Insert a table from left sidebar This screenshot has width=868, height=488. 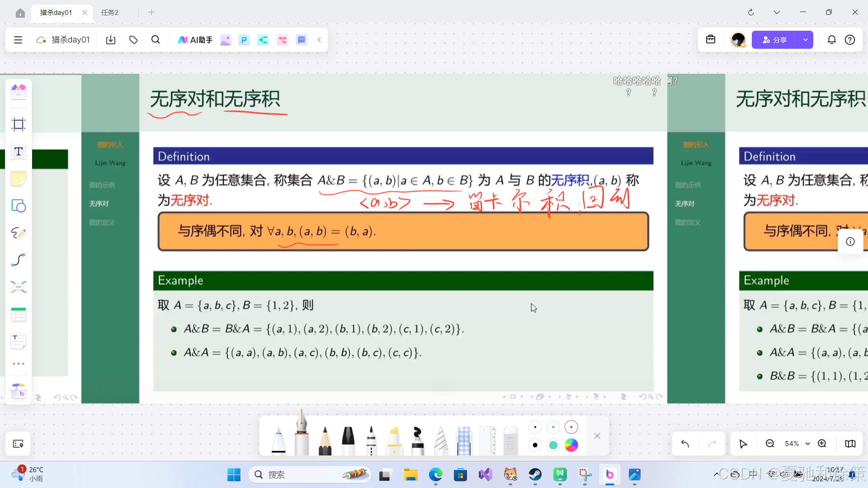tap(19, 314)
